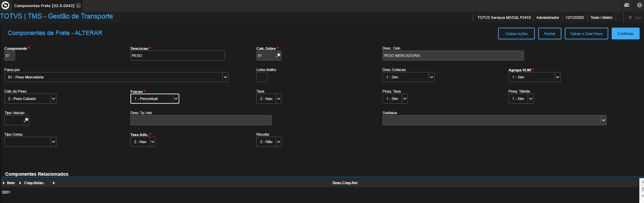Viewport: 644px width, 203px height.
Task: Open the help question mark icon
Action: (639, 5)
